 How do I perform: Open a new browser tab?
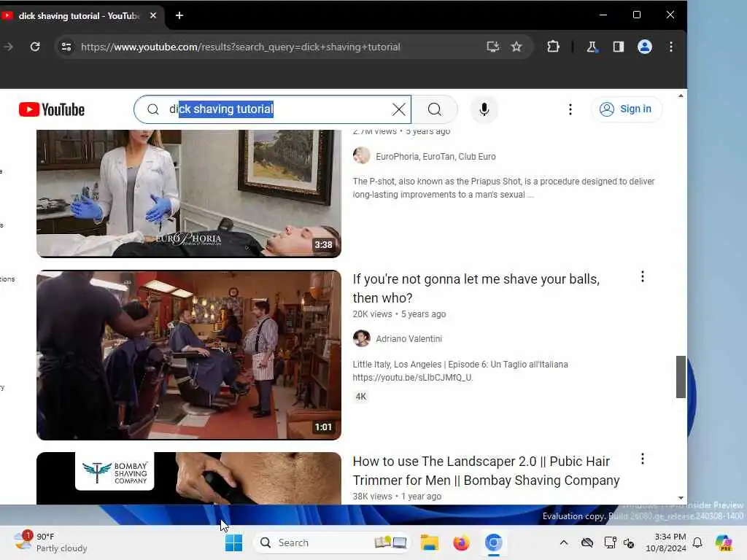coord(179,15)
